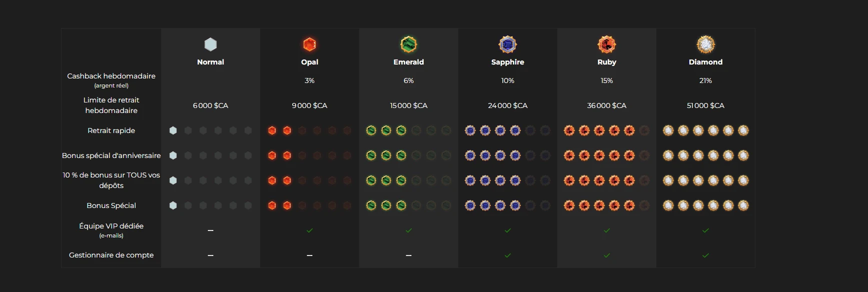Click last Diamond gem in Retrait rapide row
This screenshot has height=292, width=868.
tap(743, 130)
